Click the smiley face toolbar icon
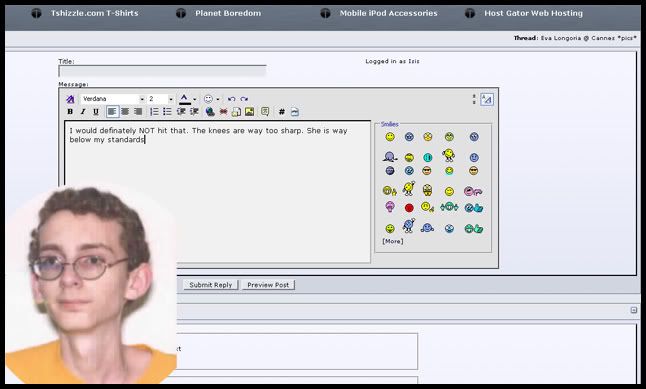646x389 pixels. tap(208, 99)
